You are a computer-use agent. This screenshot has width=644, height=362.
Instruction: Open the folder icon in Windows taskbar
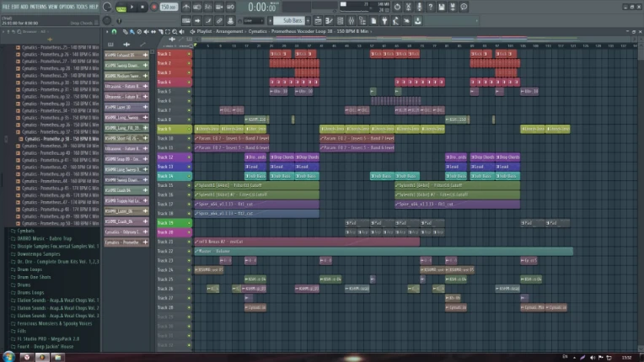(x=57, y=357)
